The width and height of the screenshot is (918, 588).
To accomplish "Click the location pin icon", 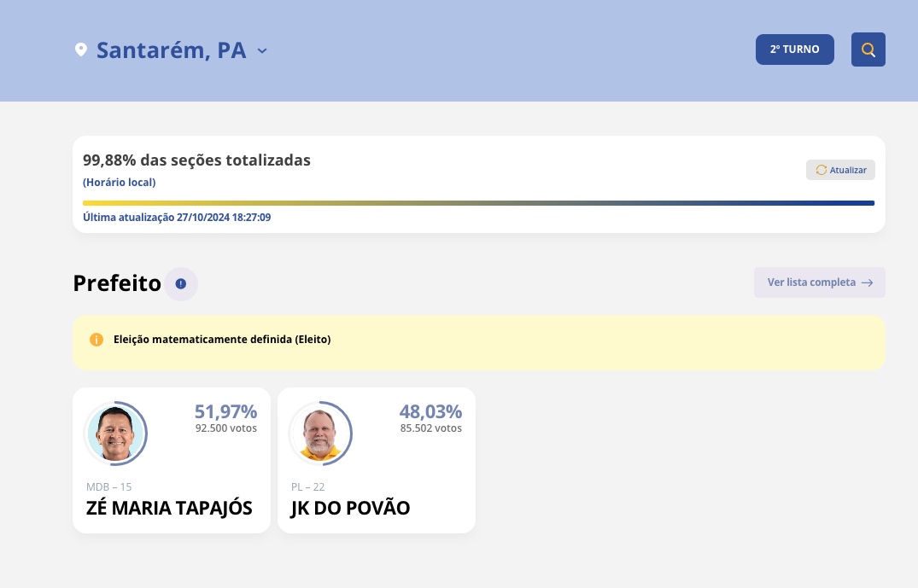I will coord(81,50).
